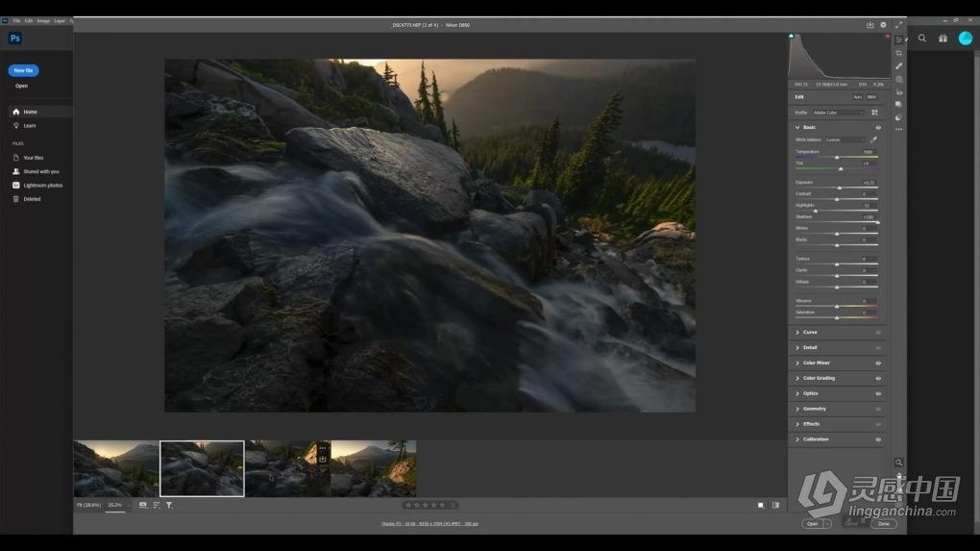Open the user profile avatar

965,38
